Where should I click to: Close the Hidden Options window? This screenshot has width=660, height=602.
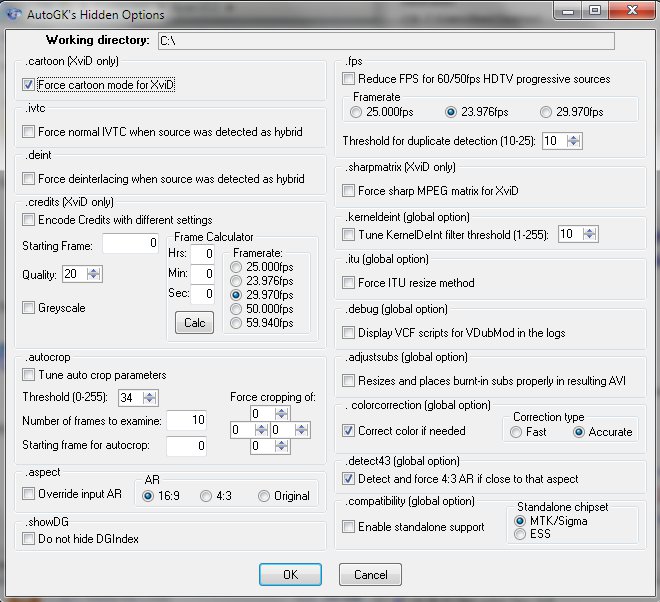[632, 10]
